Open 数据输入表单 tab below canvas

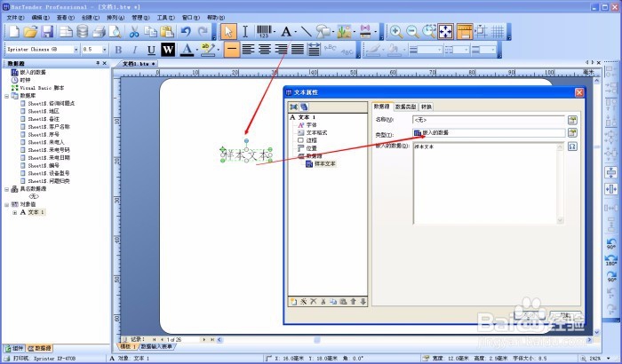[156, 346]
